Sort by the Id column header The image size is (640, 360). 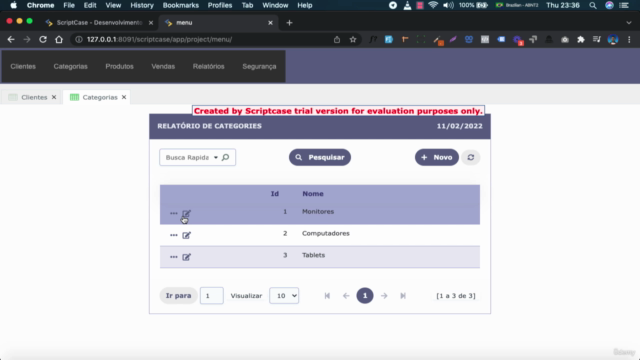(275, 194)
